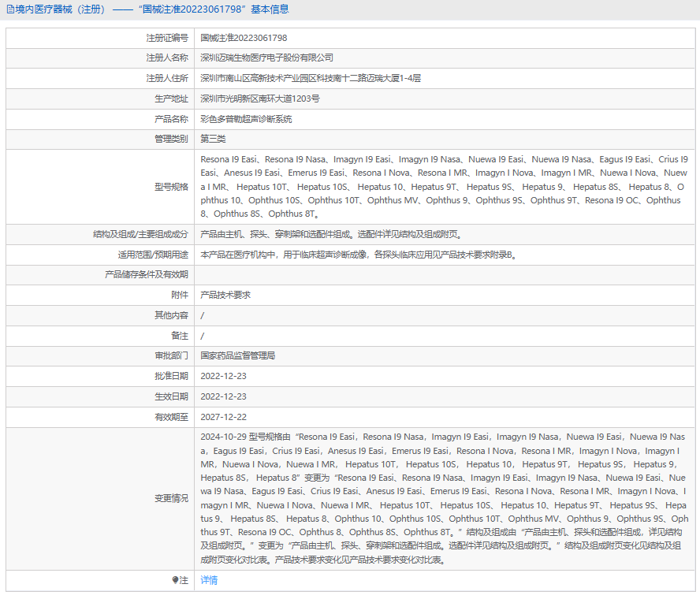Click intended use text 本产品在医疗机构中
The image size is (700, 599).
point(238,255)
